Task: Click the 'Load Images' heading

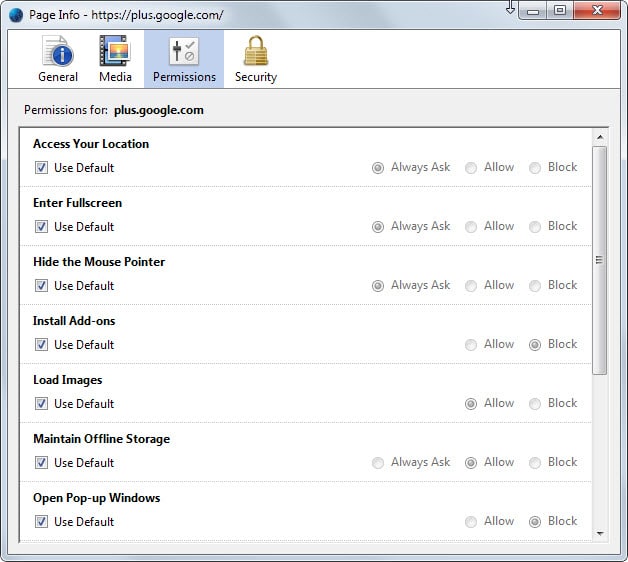Action: pyautogui.click(x=68, y=380)
